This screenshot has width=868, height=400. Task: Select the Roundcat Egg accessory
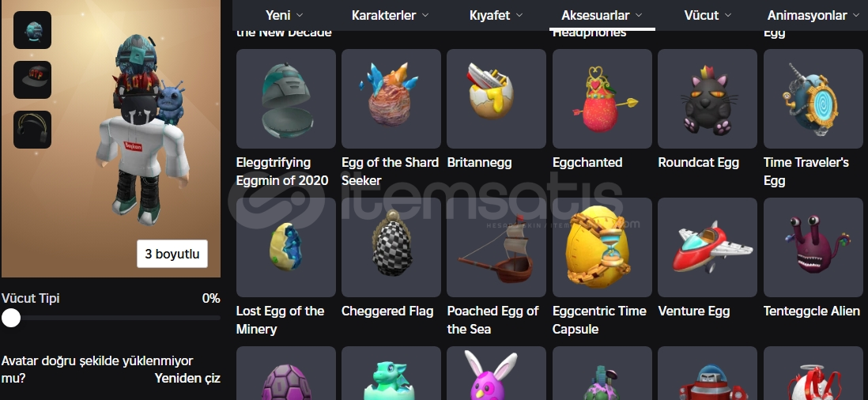(708, 99)
